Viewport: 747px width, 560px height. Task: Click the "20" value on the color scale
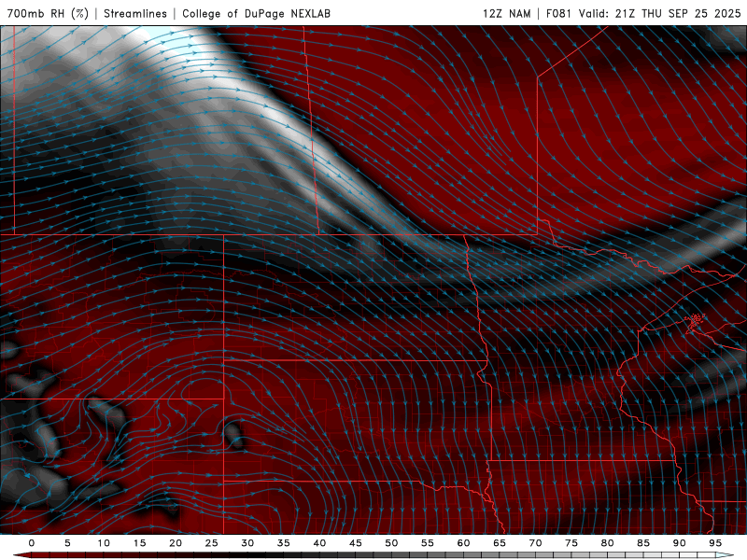176,543
